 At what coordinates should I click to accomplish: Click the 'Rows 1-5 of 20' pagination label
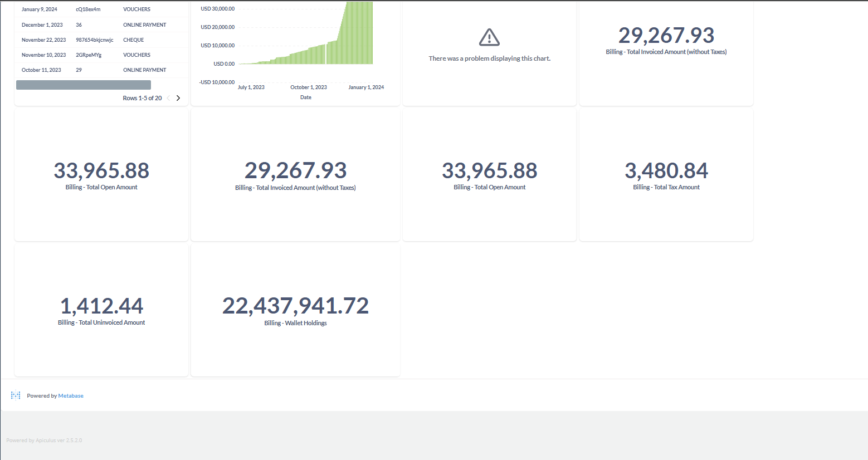pos(142,97)
